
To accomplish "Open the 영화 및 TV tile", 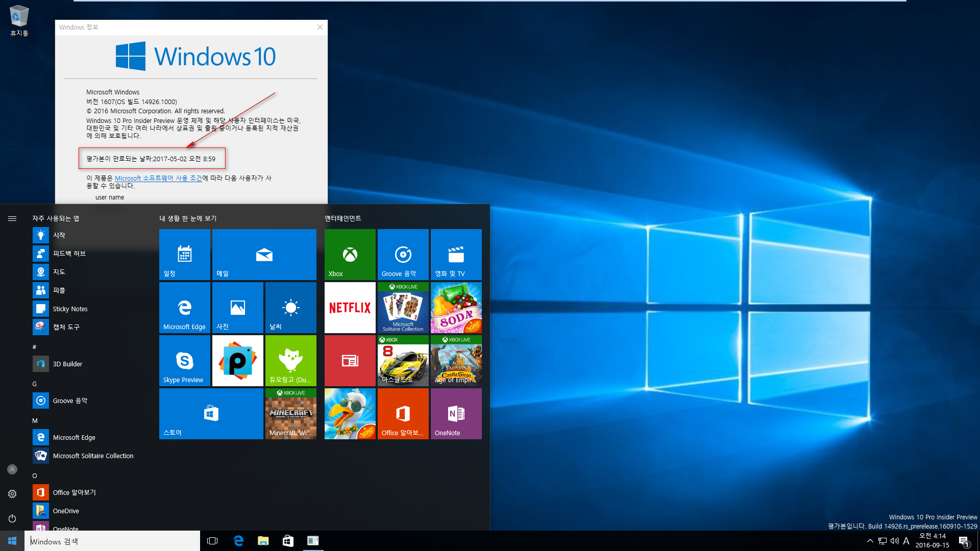I will coord(456,254).
